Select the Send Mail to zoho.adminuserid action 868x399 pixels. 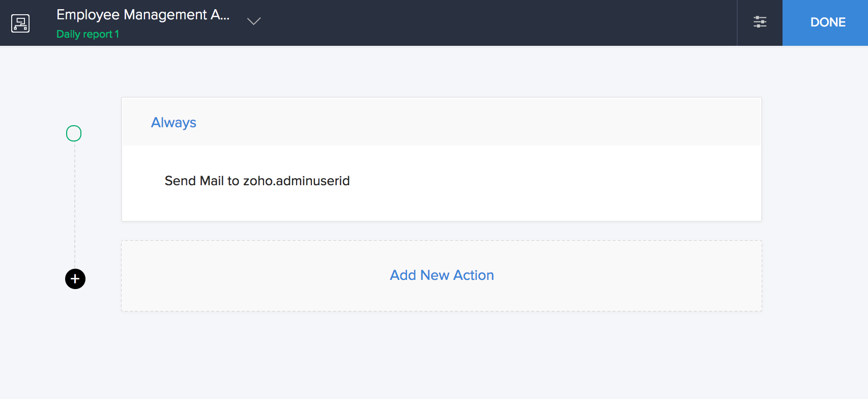coord(257,181)
